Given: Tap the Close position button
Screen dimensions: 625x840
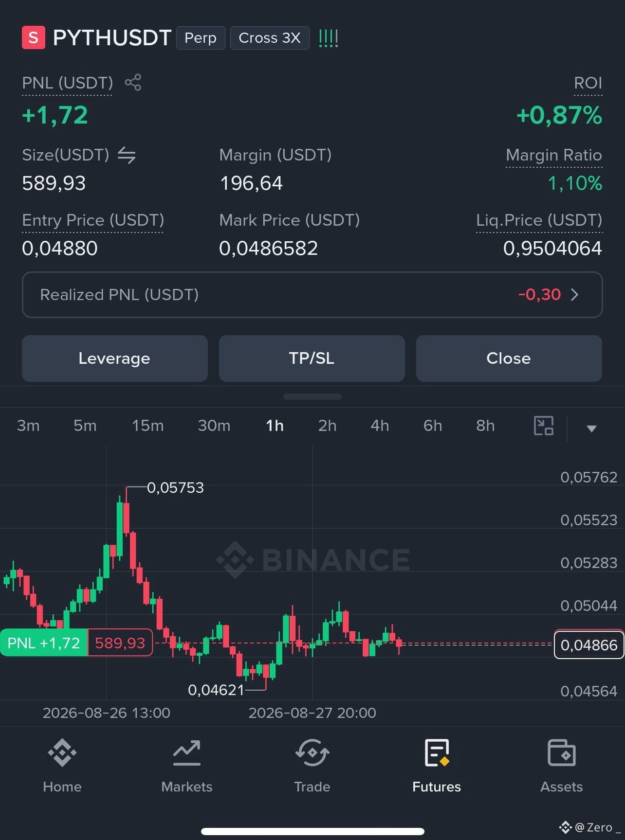Looking at the screenshot, I should point(509,358).
